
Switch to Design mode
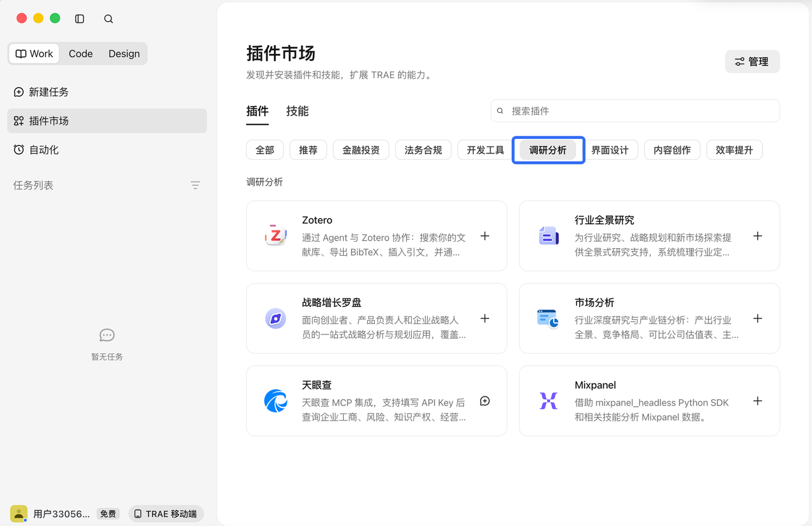124,54
